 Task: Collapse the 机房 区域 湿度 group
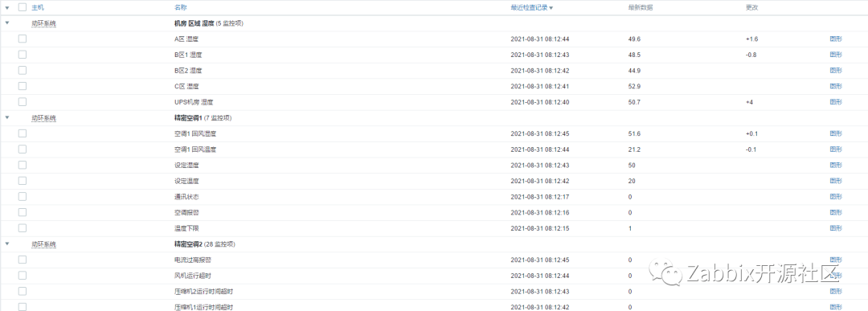point(6,23)
